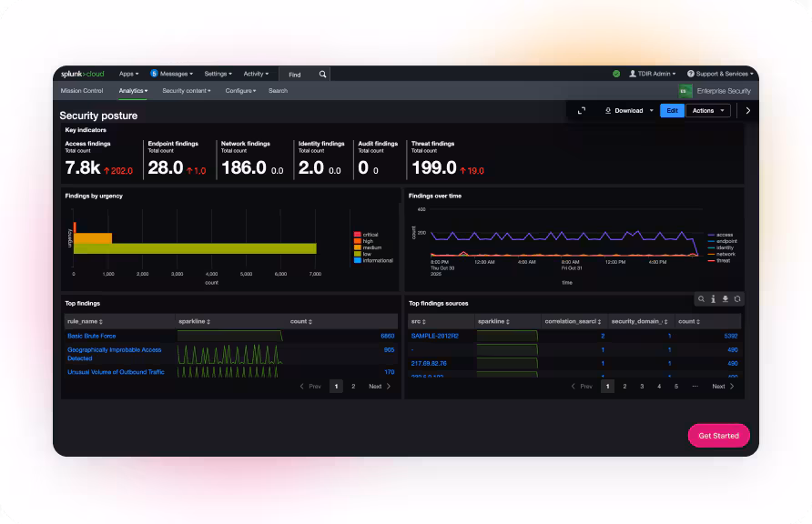812x524 pixels.
Task: Click the count 5392 for SAMPLE-2012R2
Action: [731, 337]
